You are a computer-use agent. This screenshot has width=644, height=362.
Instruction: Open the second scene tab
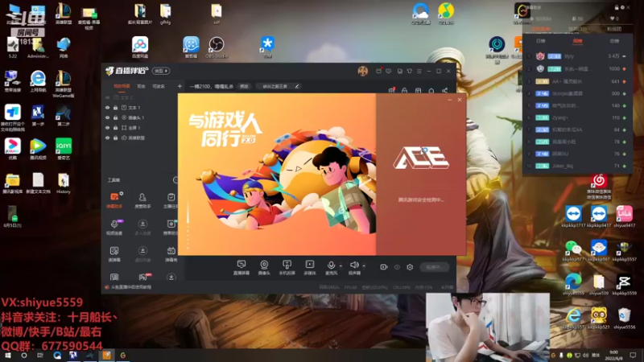pyautogui.click(x=142, y=86)
